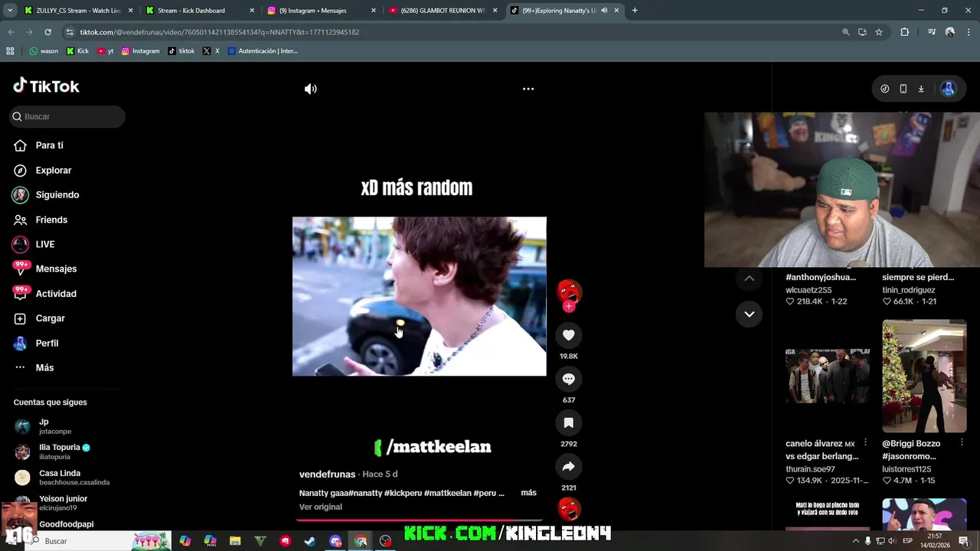
Task: Open the wason WhatsApp bookmark
Action: coord(44,51)
